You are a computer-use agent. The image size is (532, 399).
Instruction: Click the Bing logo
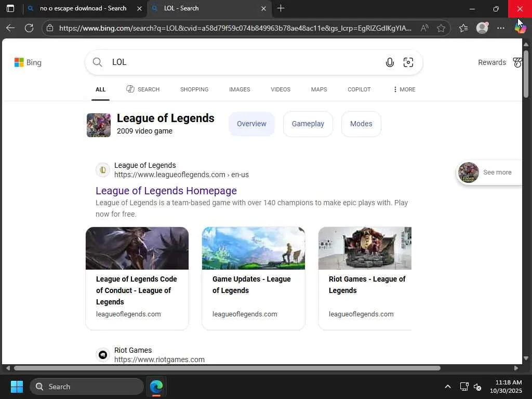(28, 62)
